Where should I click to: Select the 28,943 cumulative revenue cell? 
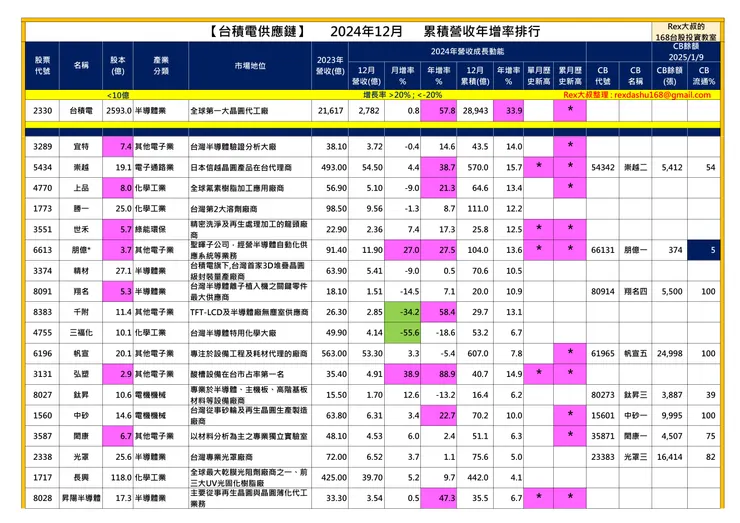475,110
